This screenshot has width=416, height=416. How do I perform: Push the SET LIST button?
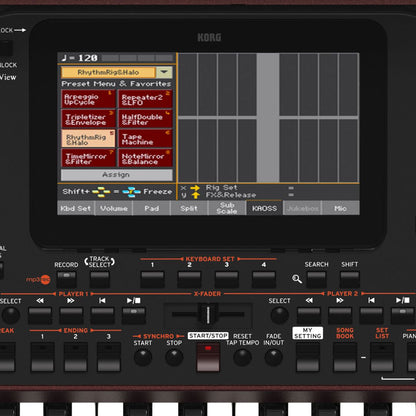(x=382, y=357)
